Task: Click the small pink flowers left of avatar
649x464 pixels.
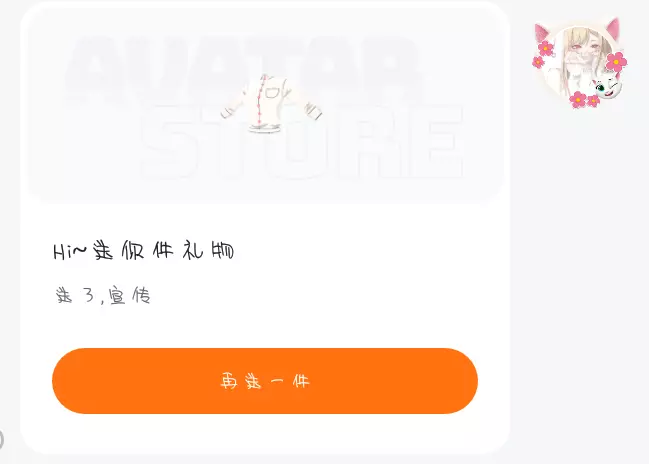Action: pyautogui.click(x=542, y=55)
